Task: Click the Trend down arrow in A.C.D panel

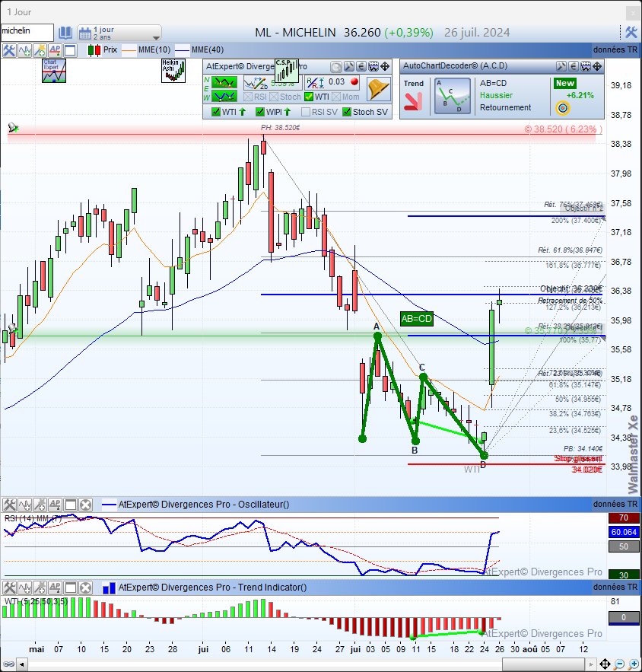Action: [413, 102]
